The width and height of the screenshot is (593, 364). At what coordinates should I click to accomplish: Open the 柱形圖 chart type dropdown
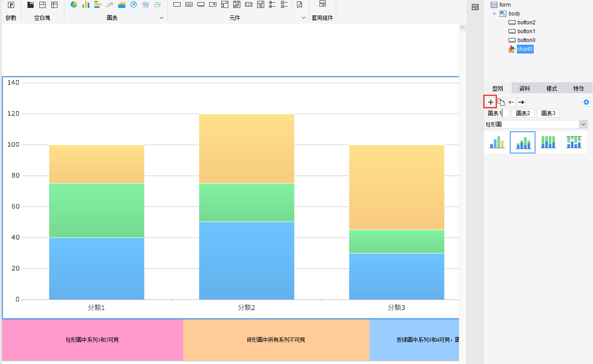[x=583, y=125]
